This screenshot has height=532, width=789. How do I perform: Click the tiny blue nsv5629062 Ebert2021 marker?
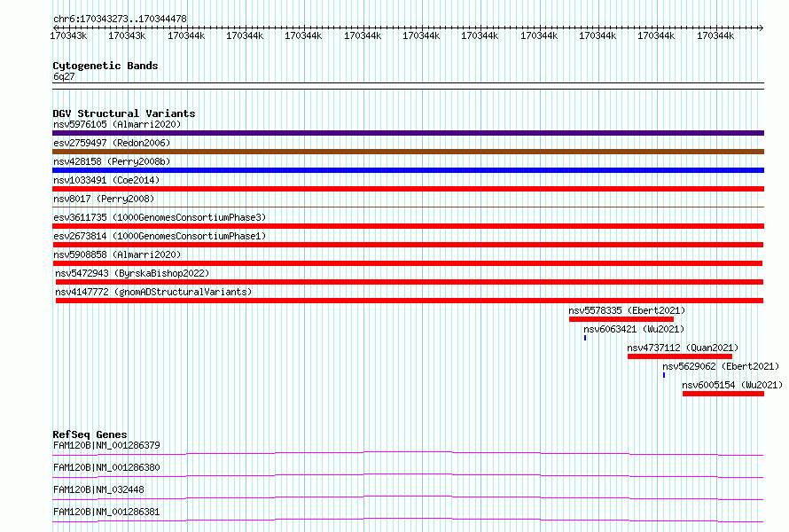(x=664, y=375)
